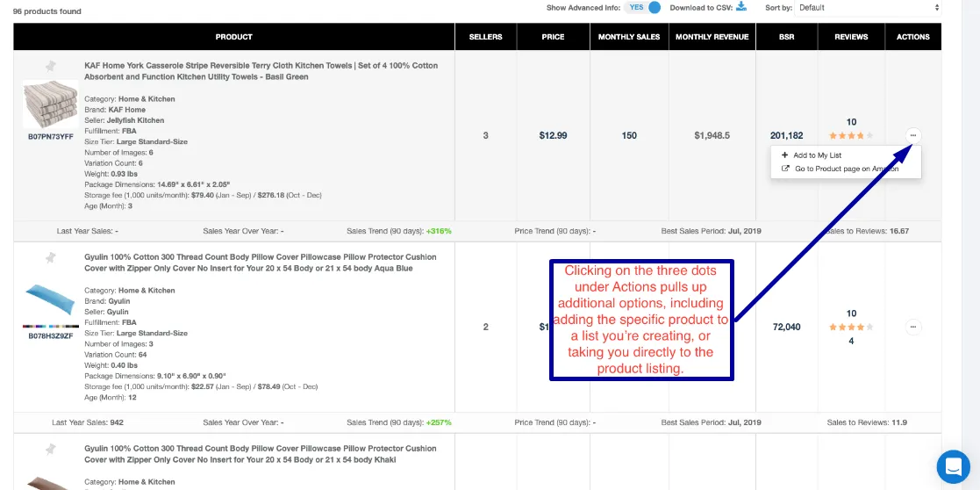The image size is (980, 490).
Task: Open KAF Home York Casserole towels title
Action: (x=261, y=71)
